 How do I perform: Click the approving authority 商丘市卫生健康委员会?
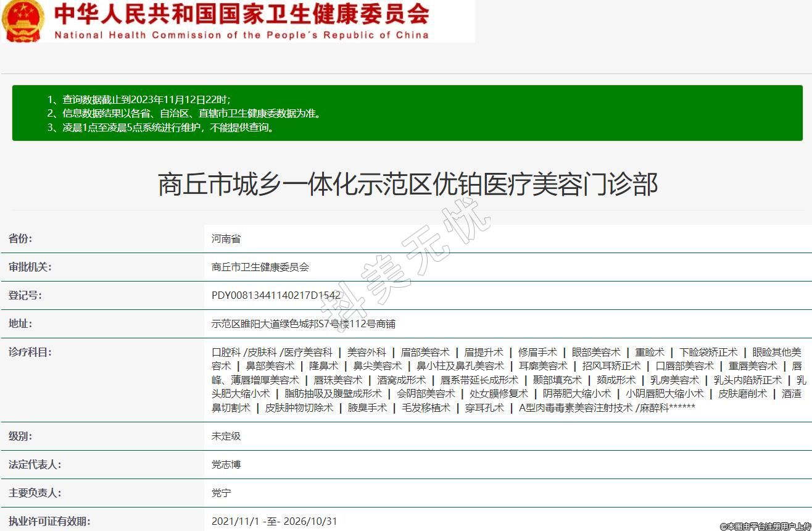coord(260,267)
